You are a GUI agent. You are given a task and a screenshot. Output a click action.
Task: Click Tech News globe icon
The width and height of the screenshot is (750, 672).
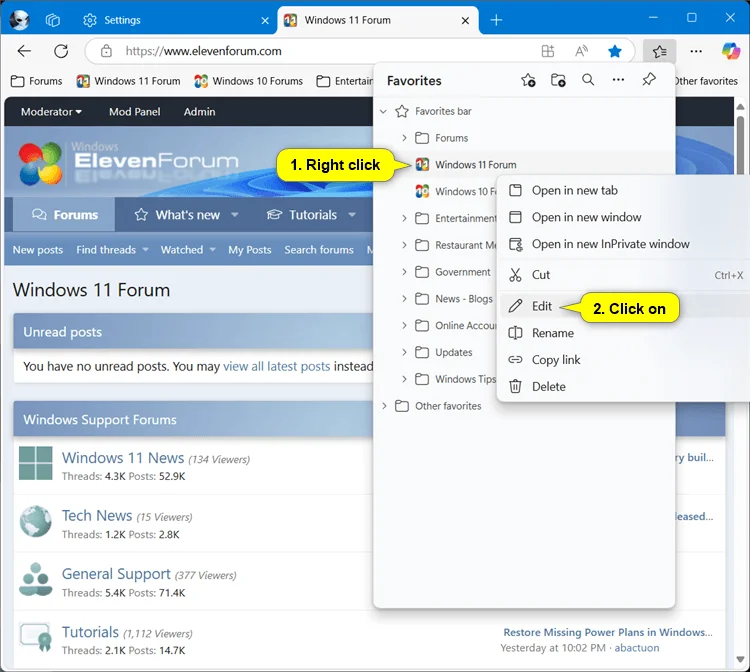[x=35, y=521]
